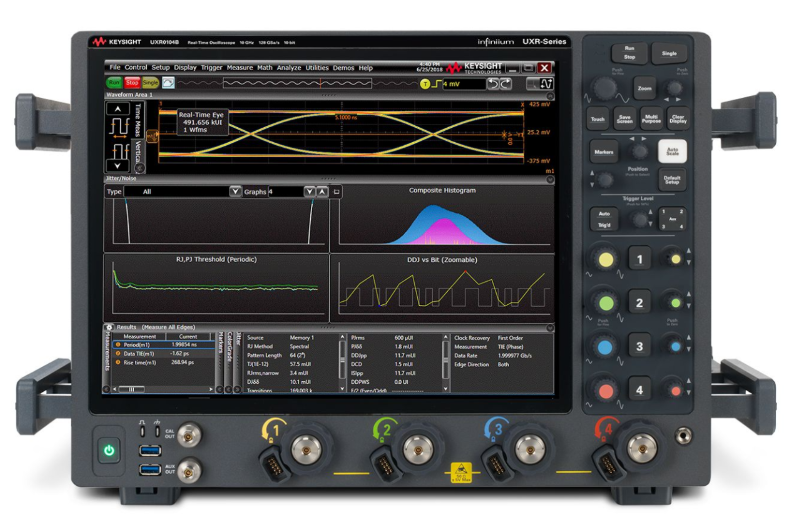
Task: Select the ColorGrade results tab
Action: pyautogui.click(x=229, y=348)
